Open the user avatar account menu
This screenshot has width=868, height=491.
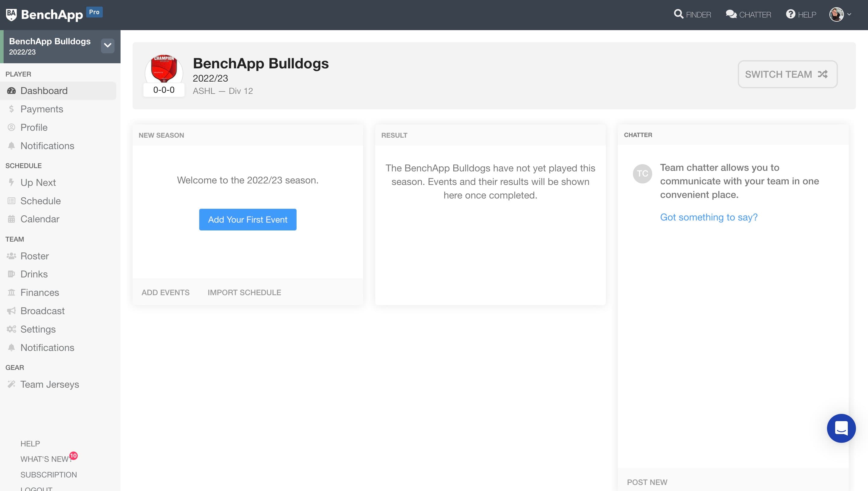(x=840, y=14)
